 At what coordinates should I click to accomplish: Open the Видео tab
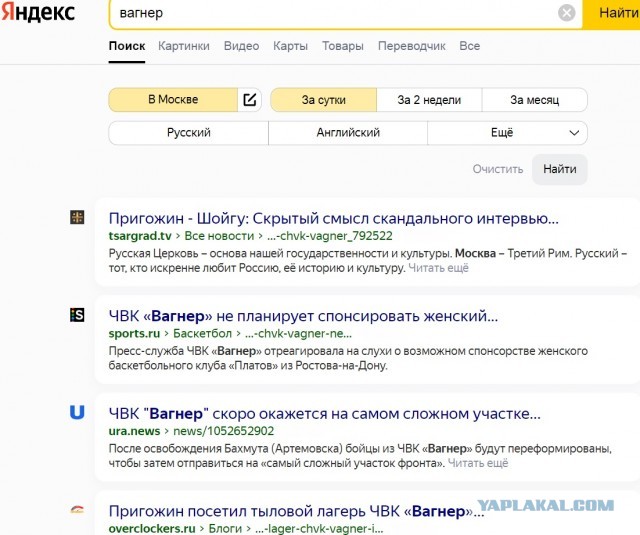241,46
